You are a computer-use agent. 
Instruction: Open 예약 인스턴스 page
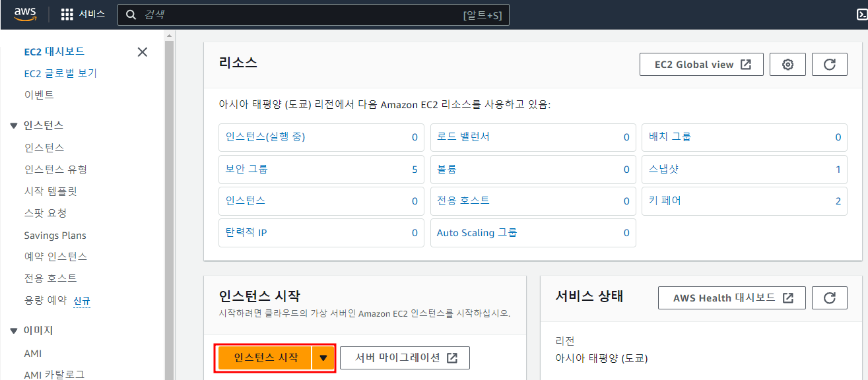[x=55, y=257]
